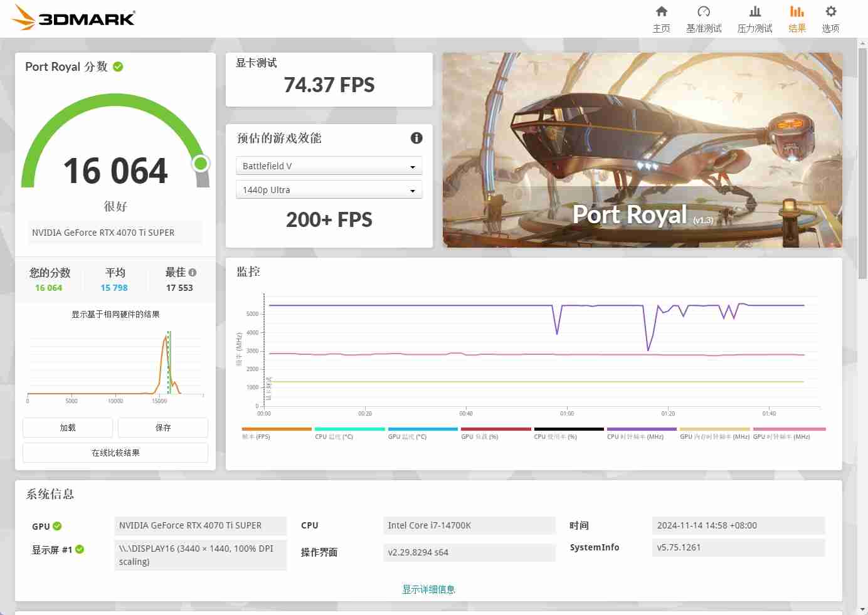The width and height of the screenshot is (868, 615).
Task: Open the Battlefield V game dropdown
Action: point(329,166)
